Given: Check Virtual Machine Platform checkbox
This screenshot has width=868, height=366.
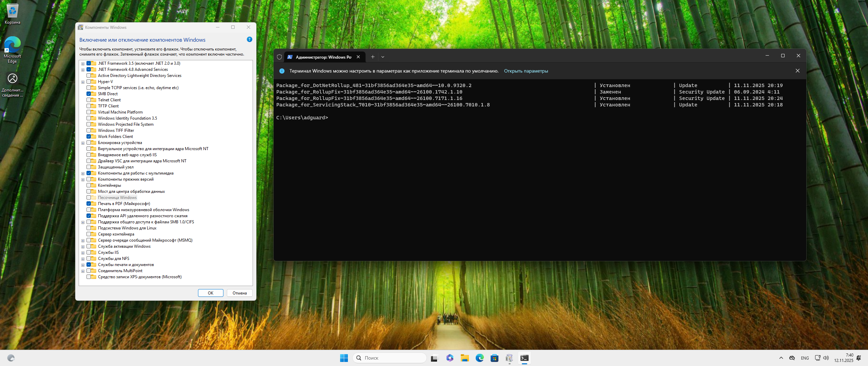Looking at the screenshot, I should pos(89,112).
